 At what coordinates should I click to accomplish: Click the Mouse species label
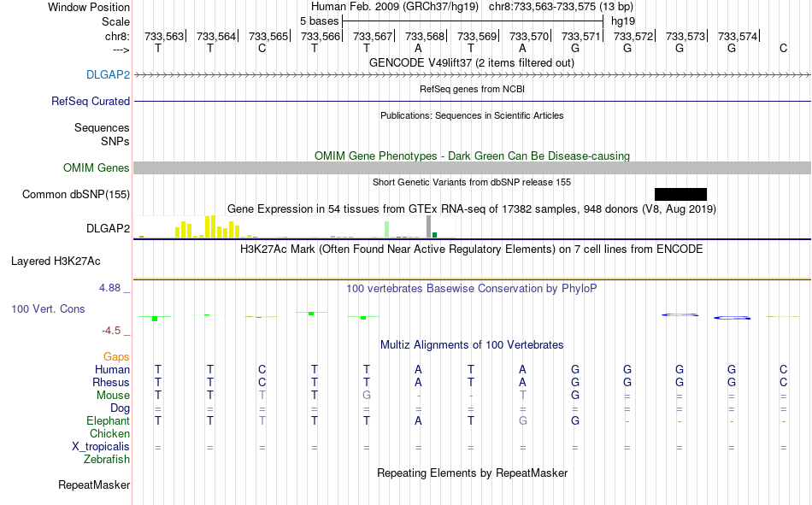click(x=113, y=395)
